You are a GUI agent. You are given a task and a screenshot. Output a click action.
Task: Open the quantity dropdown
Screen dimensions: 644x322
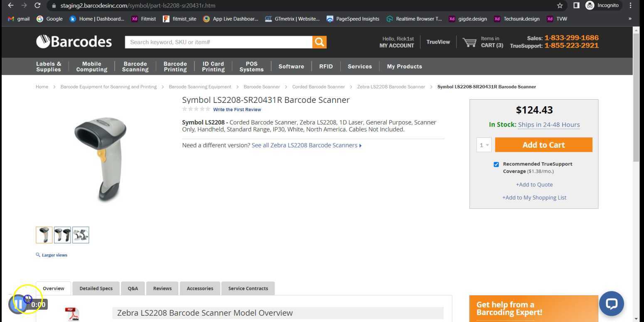click(484, 145)
